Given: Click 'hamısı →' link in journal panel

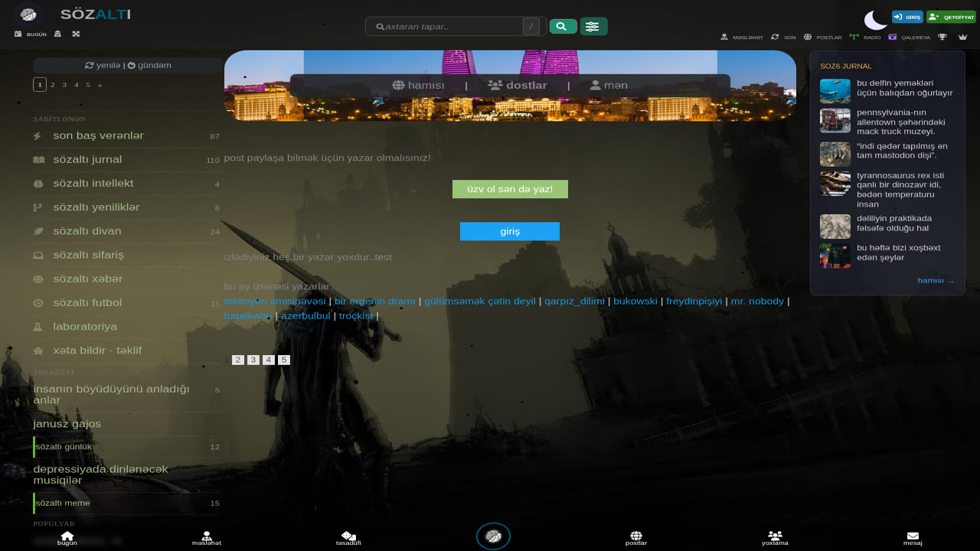Looking at the screenshot, I should (x=936, y=281).
